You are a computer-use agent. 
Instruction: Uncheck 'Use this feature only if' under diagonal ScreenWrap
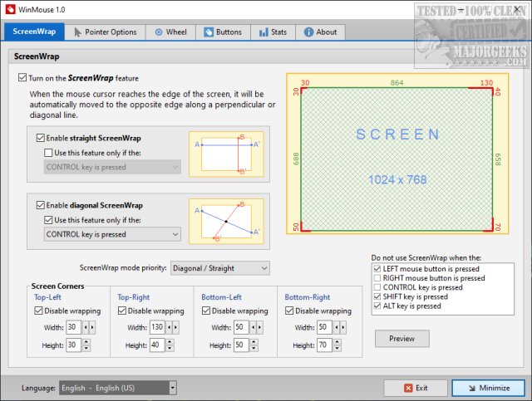pyautogui.click(x=48, y=220)
